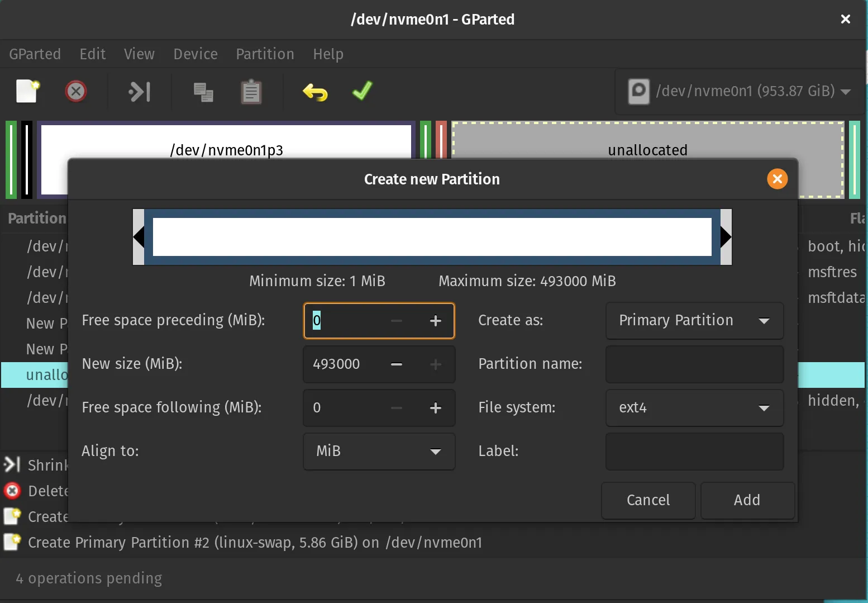Open the GParted menu
The height and width of the screenshot is (603, 868).
coord(35,54)
